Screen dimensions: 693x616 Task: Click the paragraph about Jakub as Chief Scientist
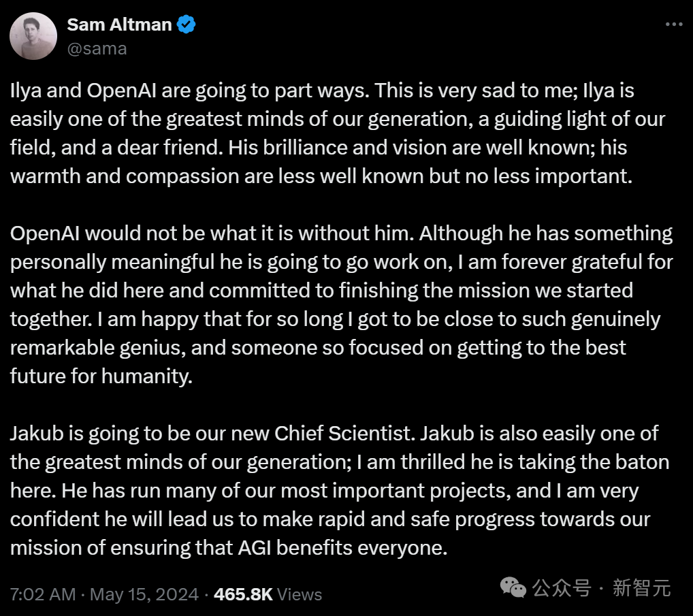tap(340, 491)
